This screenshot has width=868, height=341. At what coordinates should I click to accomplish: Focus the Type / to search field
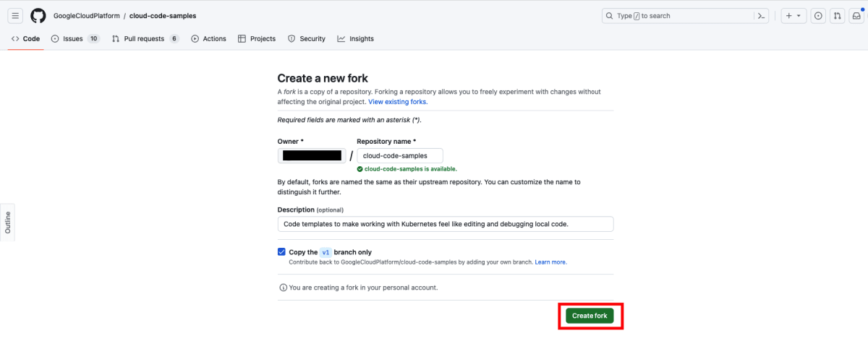(x=686, y=15)
